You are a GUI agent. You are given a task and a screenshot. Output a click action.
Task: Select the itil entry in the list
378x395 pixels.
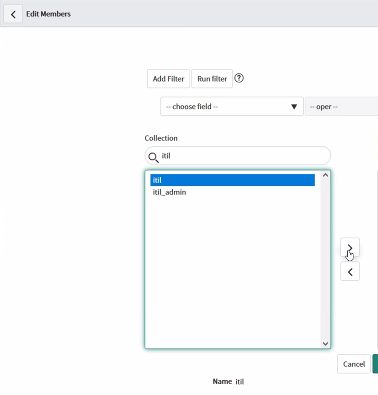pyautogui.click(x=232, y=180)
